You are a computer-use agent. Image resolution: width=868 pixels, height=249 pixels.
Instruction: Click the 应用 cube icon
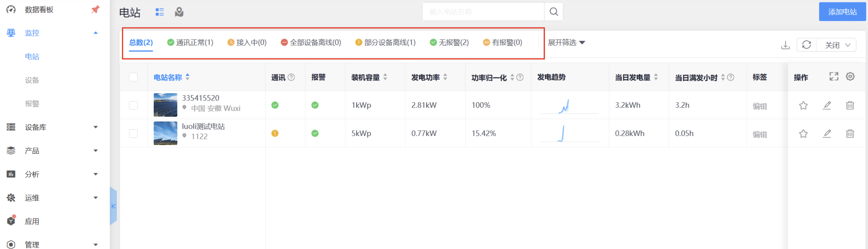[11, 220]
